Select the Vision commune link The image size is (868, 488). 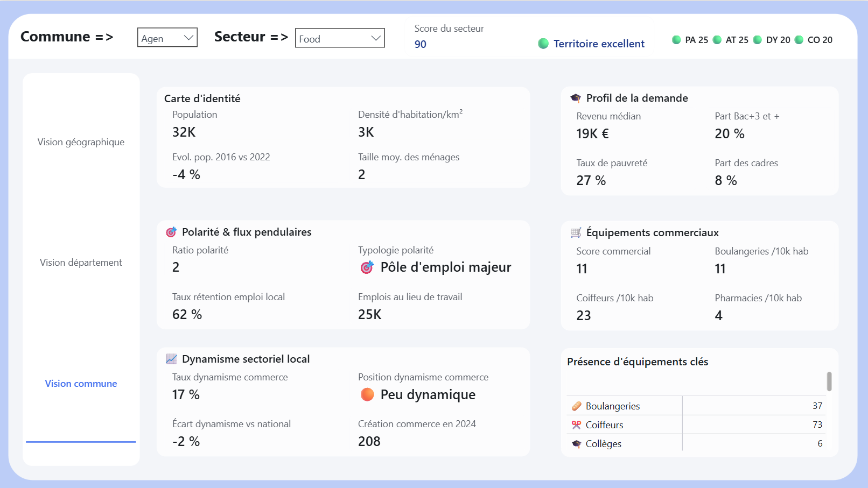[x=81, y=383]
